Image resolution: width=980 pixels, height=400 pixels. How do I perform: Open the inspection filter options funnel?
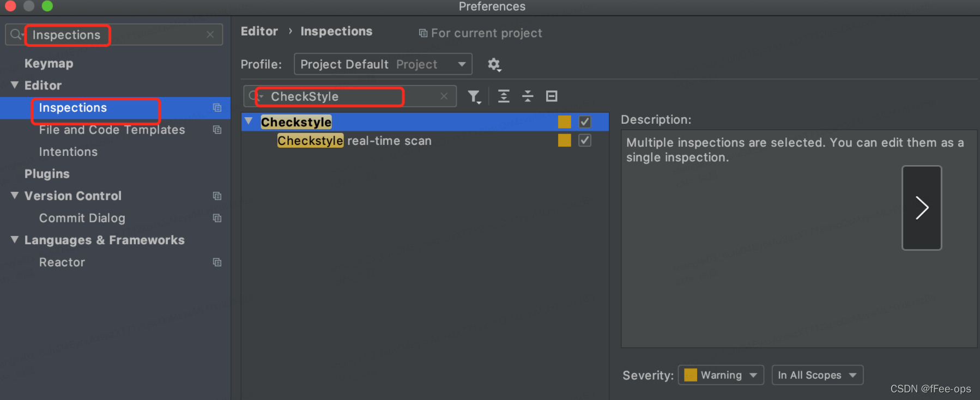click(474, 96)
